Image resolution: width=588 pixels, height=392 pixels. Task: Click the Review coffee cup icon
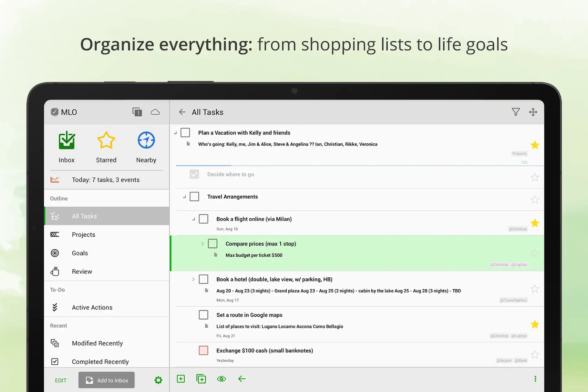pyautogui.click(x=55, y=271)
